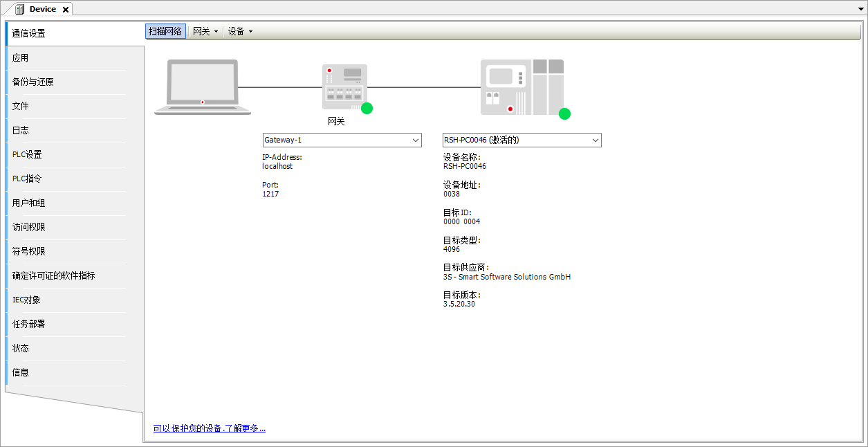Click the gateway device icon
This screenshot has width=868, height=447.
(x=344, y=86)
